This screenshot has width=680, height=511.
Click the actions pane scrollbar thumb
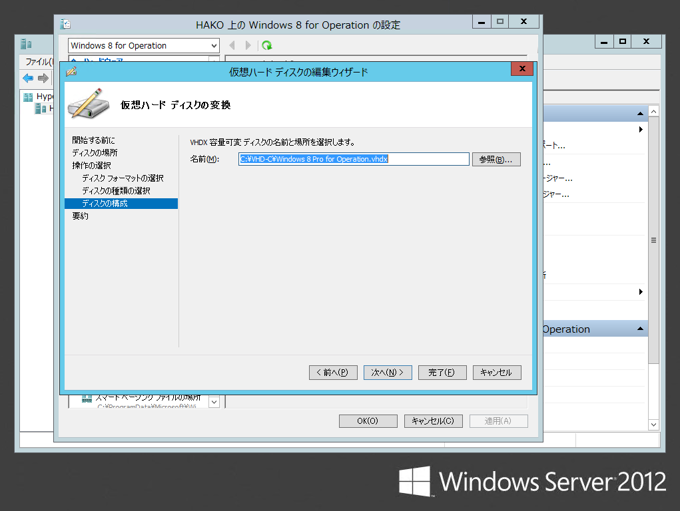pyautogui.click(x=653, y=240)
